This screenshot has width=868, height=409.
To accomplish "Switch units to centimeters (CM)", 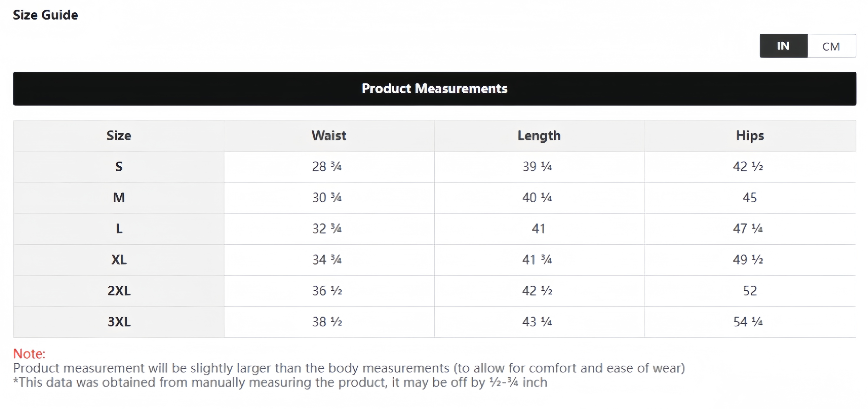I will point(831,46).
